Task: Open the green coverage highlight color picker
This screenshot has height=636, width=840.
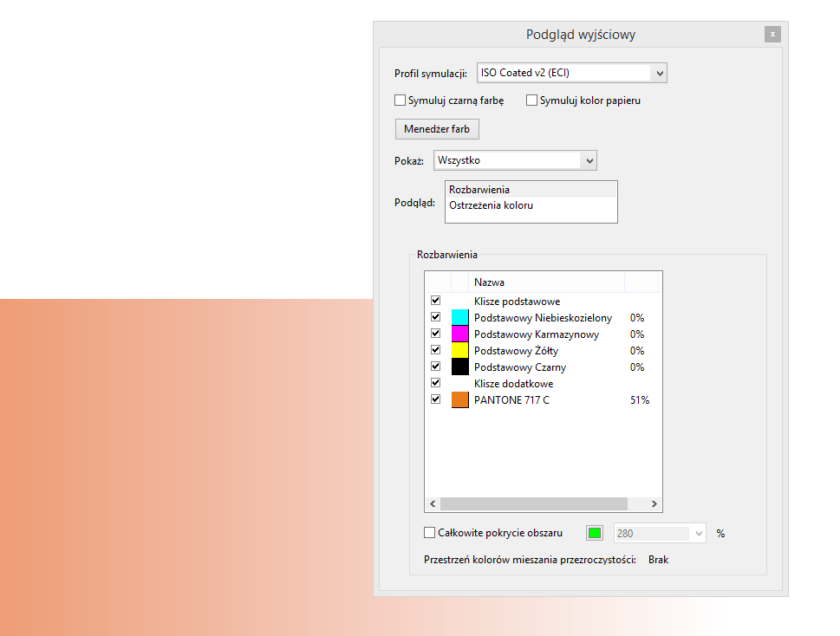Action: 595,534
